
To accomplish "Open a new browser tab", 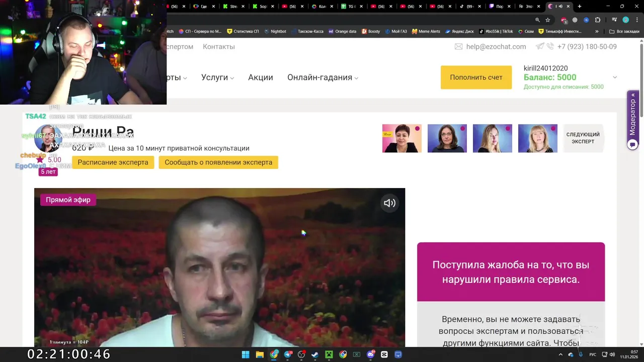I will (580, 7).
